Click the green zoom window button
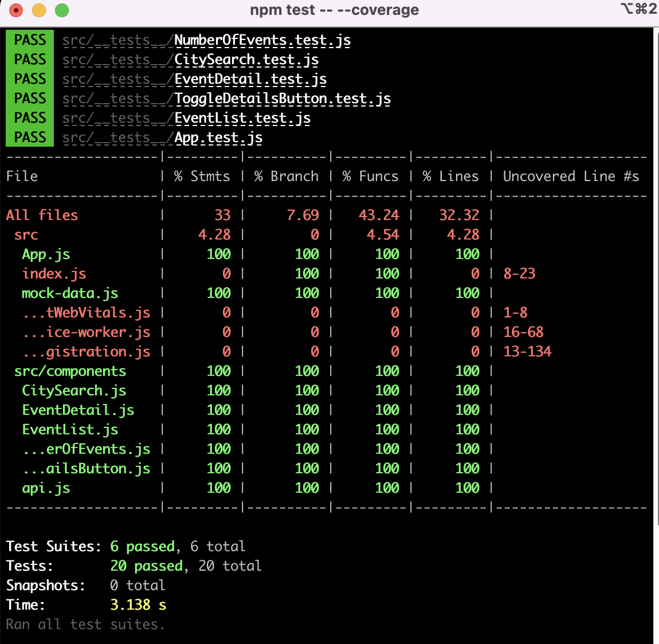Screen dimensions: 659x644 (62, 10)
